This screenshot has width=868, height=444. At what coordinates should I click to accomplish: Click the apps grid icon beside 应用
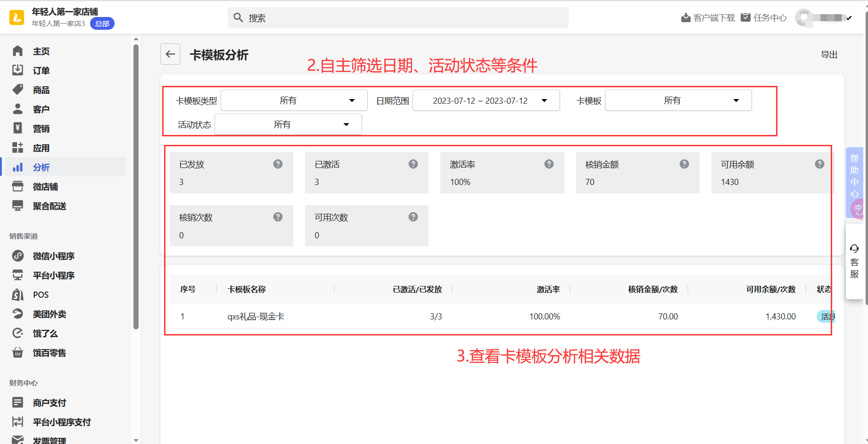[18, 148]
